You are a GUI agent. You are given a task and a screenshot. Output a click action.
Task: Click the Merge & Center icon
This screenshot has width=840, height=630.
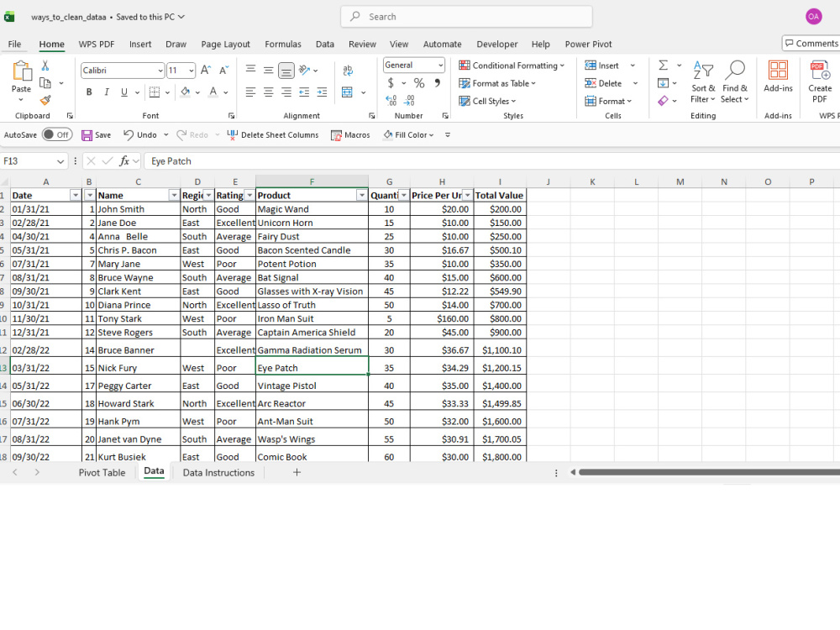tap(348, 92)
